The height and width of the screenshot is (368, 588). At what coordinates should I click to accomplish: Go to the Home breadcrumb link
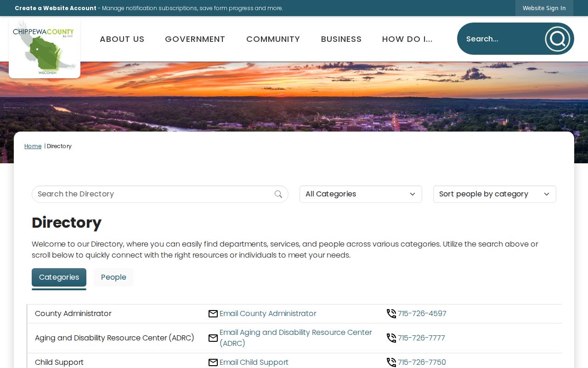coord(33,146)
